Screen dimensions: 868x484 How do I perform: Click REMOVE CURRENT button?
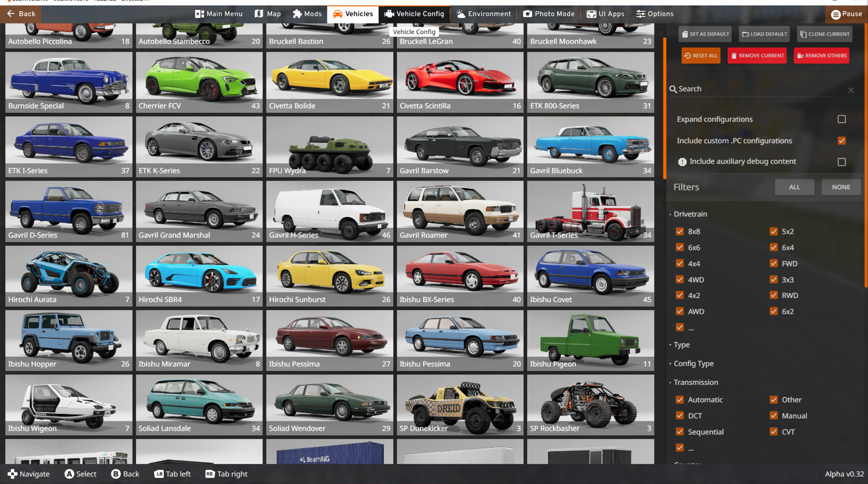point(757,56)
